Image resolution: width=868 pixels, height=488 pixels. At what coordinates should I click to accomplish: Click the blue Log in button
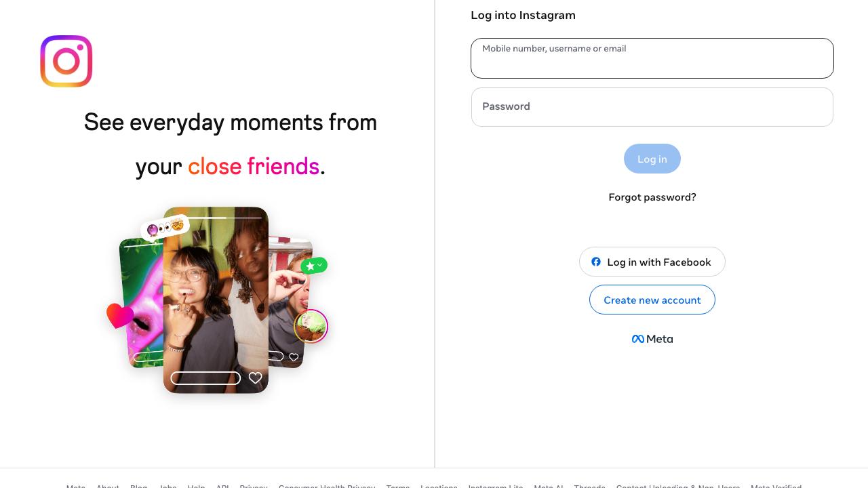coord(652,159)
